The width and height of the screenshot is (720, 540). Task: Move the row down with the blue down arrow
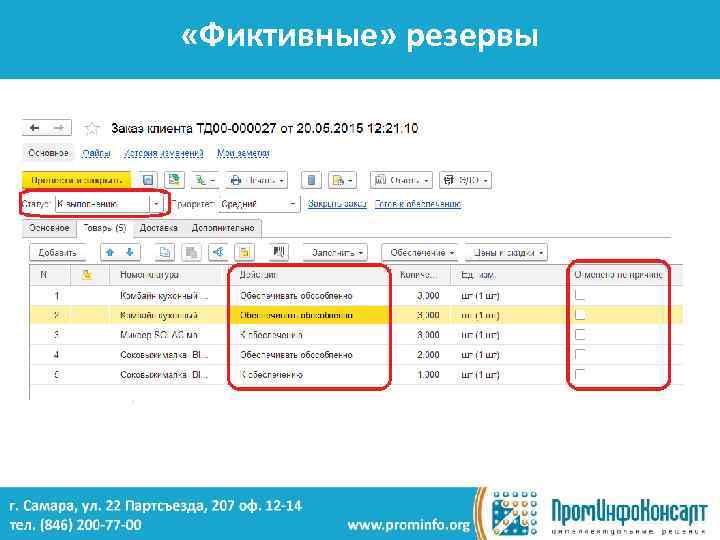point(130,253)
